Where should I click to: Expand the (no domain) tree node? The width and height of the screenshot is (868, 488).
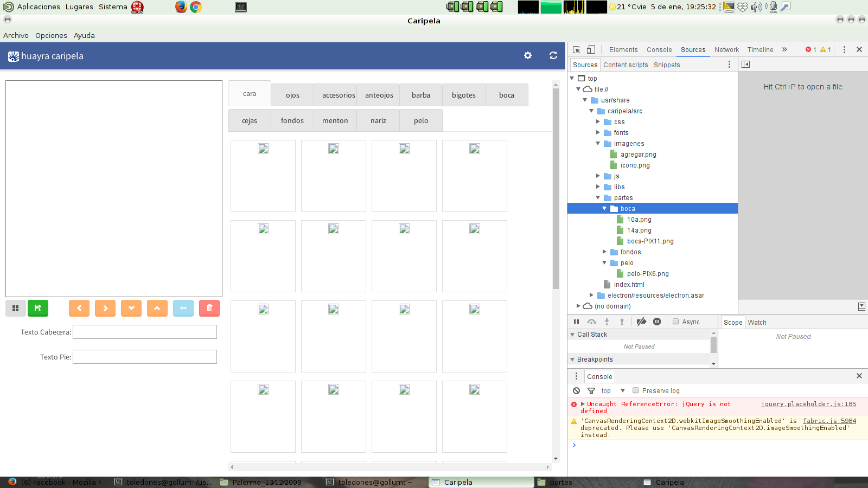pyautogui.click(x=578, y=306)
